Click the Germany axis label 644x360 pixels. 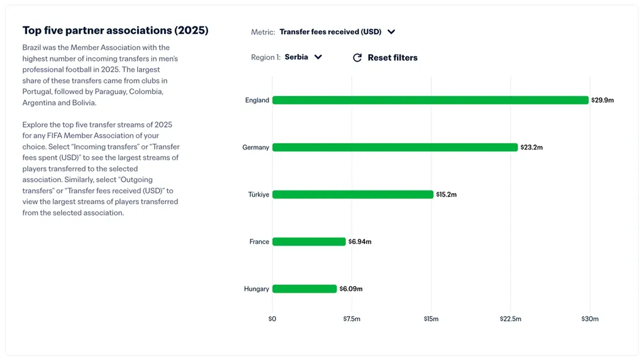click(x=255, y=148)
